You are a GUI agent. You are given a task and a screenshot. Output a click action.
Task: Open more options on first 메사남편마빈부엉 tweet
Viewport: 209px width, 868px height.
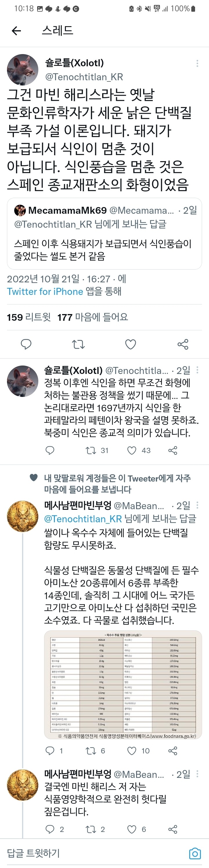point(197,505)
